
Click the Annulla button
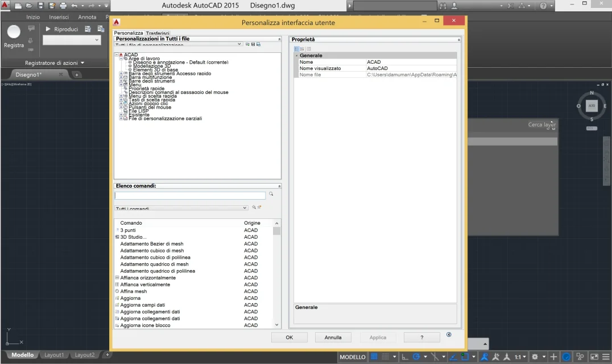[333, 337]
